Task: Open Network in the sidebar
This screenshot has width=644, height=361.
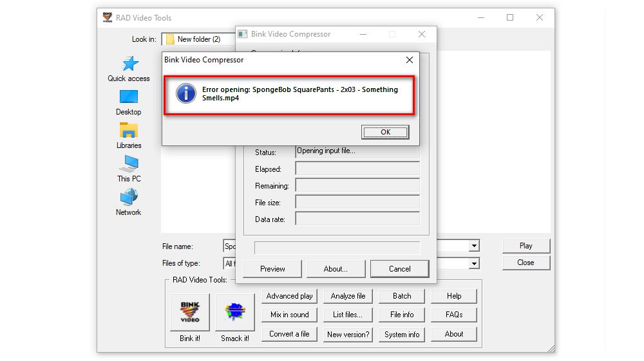Action: click(x=129, y=202)
